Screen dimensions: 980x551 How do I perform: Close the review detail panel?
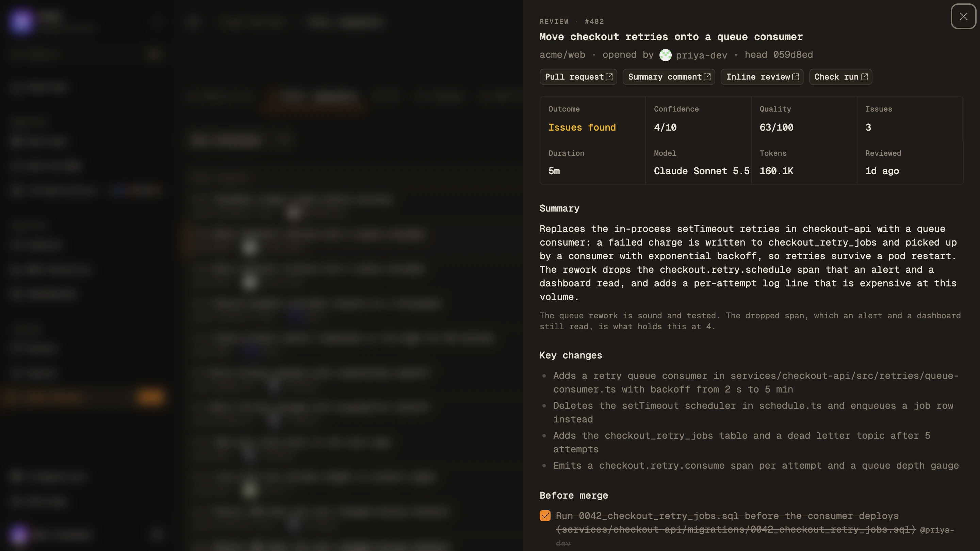pyautogui.click(x=963, y=16)
